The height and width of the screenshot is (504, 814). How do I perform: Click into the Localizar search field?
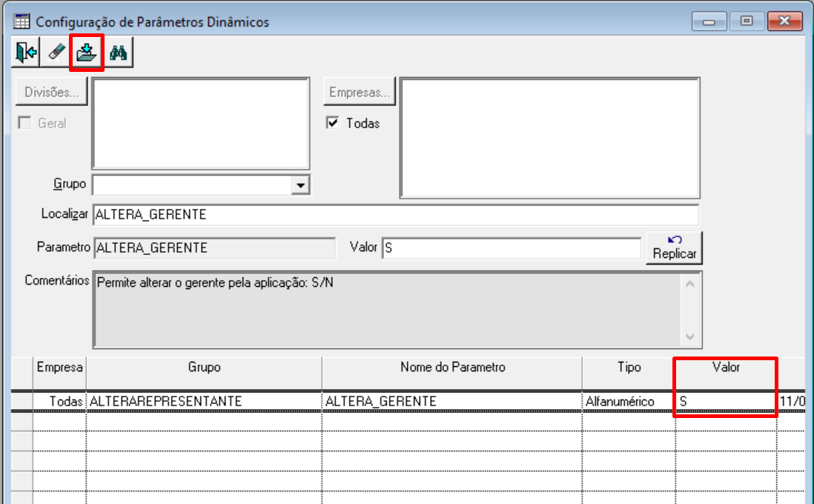pyautogui.click(x=396, y=215)
